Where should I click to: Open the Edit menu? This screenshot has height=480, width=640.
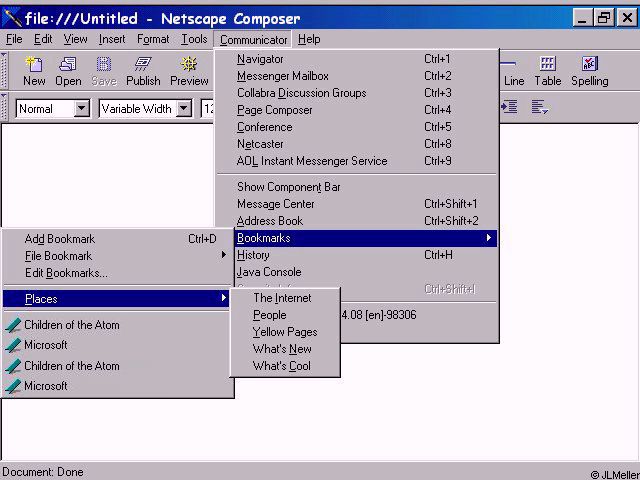pos(43,39)
